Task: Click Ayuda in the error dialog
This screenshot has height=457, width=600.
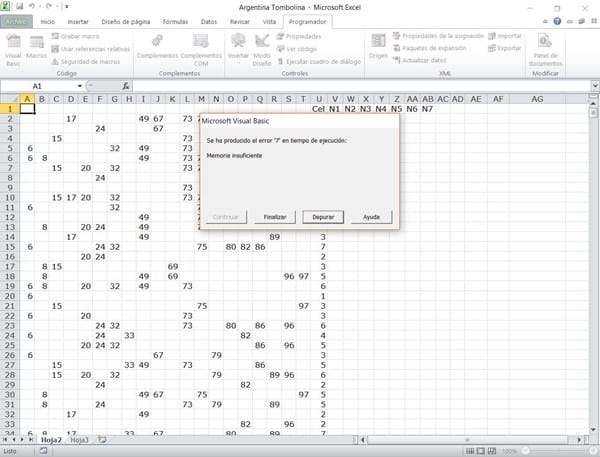Action: point(371,217)
